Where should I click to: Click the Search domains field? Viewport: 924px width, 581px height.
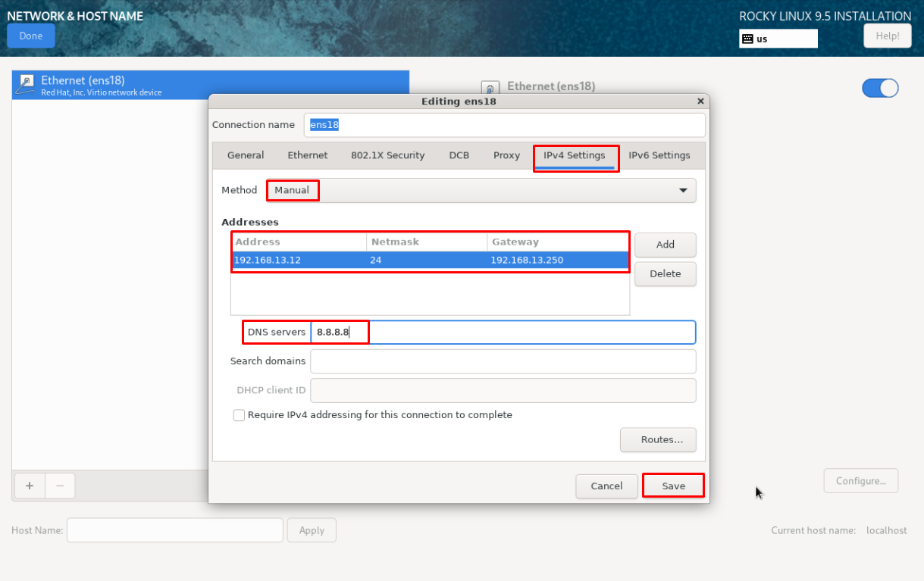point(503,361)
